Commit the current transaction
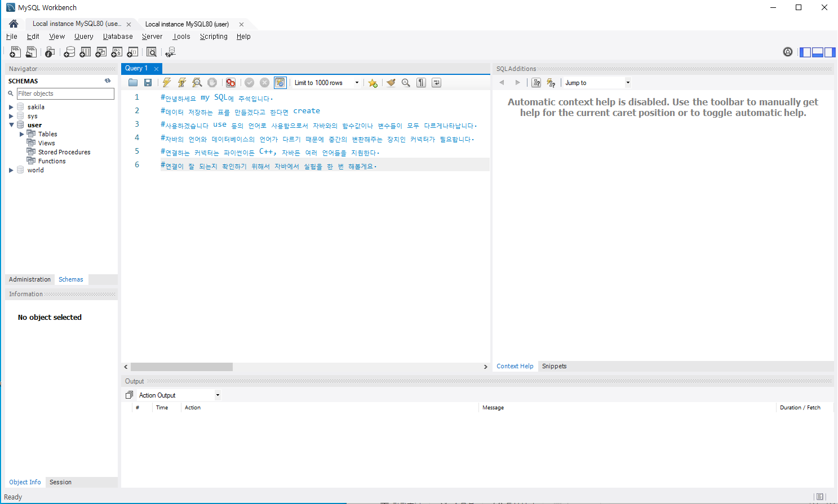This screenshot has width=838, height=504. pyautogui.click(x=249, y=83)
